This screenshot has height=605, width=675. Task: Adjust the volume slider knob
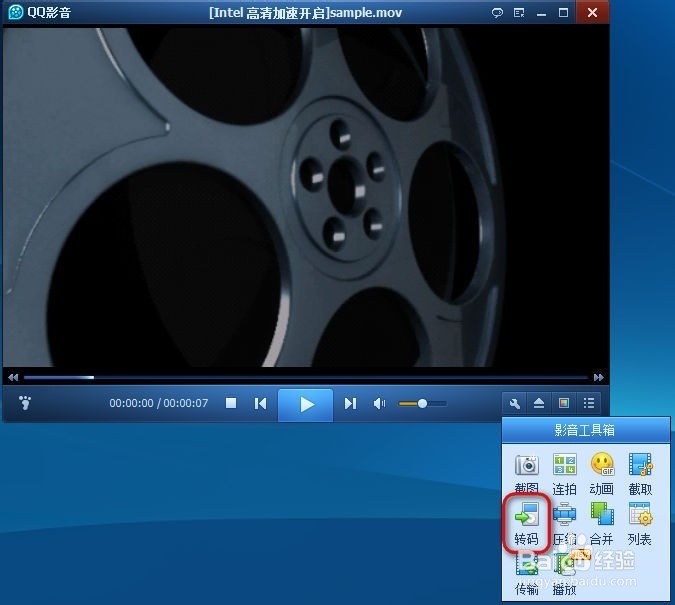coord(422,403)
